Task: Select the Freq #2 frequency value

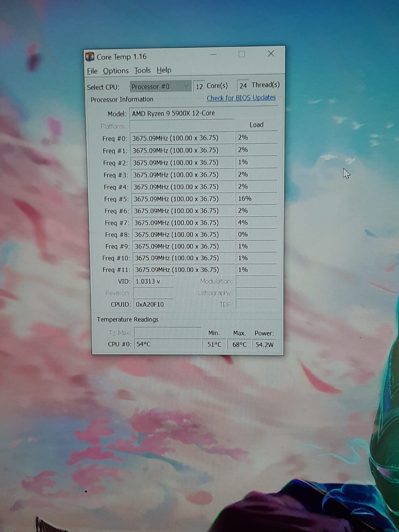Action: [x=183, y=163]
